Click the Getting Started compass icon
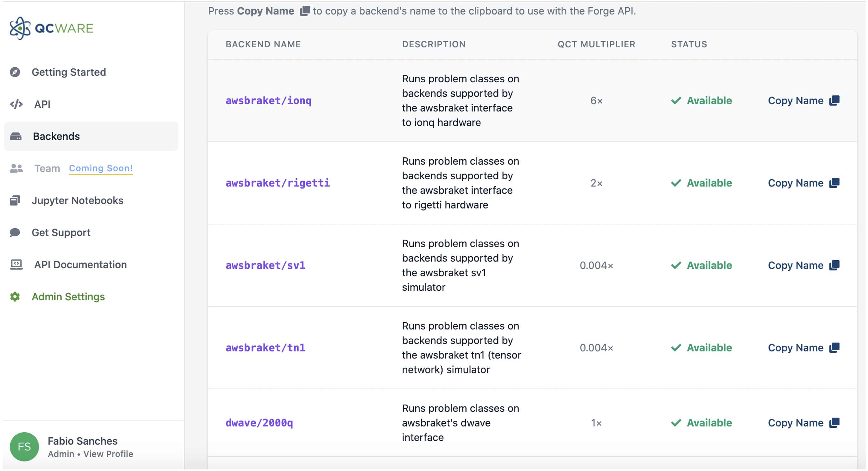This screenshot has height=471, width=868. coord(15,72)
